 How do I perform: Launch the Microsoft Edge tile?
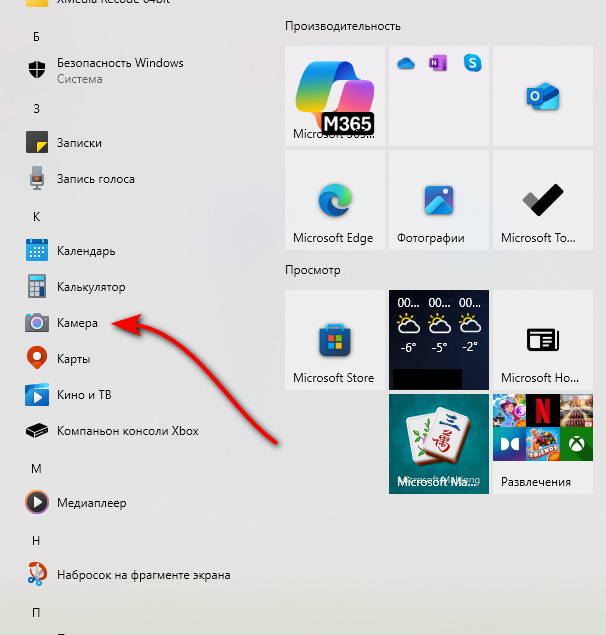335,200
